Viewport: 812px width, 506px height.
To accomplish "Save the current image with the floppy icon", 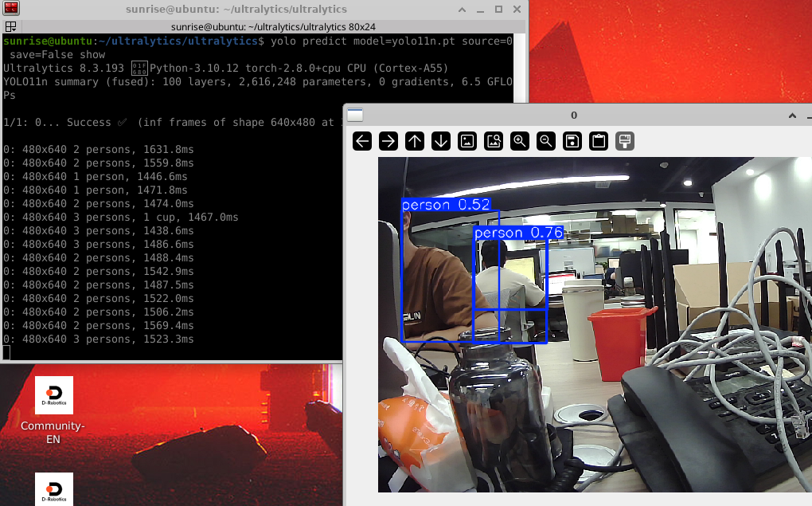I will click(x=572, y=141).
